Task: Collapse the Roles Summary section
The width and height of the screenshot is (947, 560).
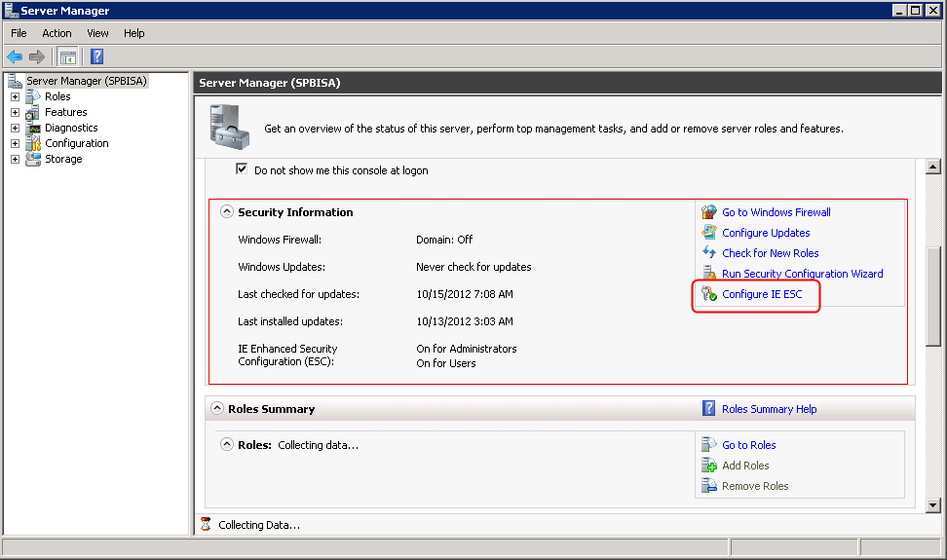Action: [x=217, y=408]
